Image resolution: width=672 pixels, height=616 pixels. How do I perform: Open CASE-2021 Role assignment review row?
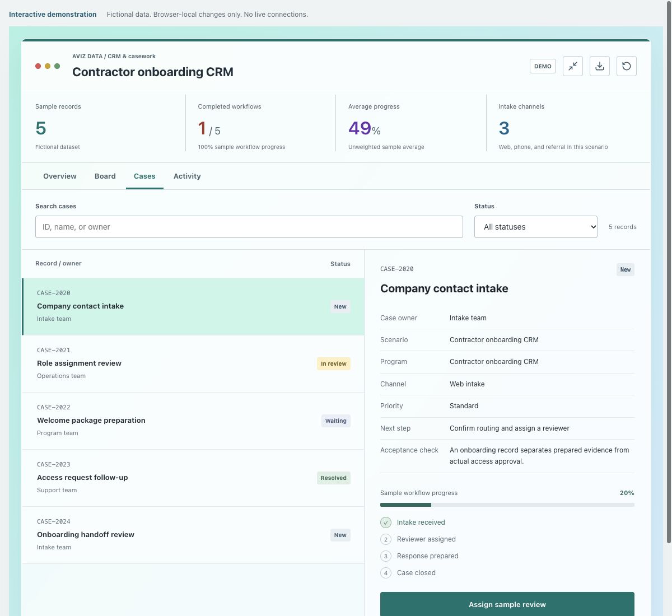(193, 363)
